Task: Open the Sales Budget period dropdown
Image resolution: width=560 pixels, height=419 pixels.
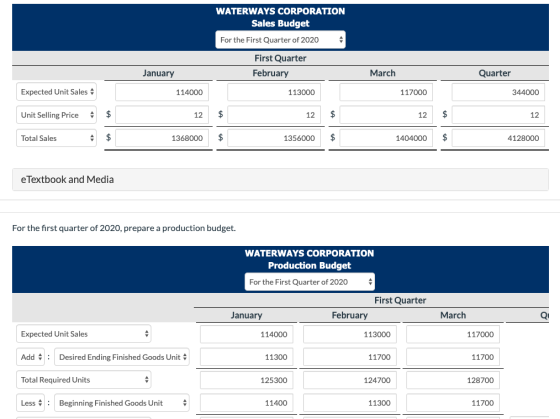Action: click(x=280, y=40)
